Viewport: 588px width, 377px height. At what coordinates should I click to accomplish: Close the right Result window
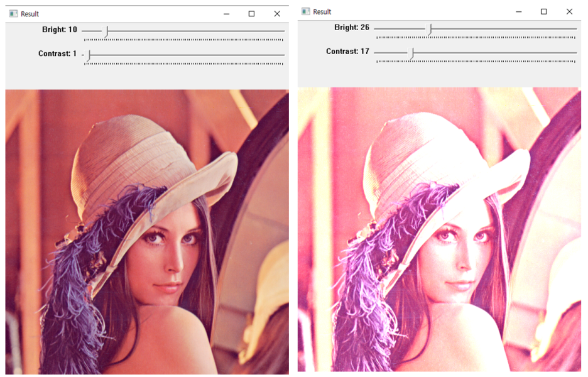(x=569, y=12)
